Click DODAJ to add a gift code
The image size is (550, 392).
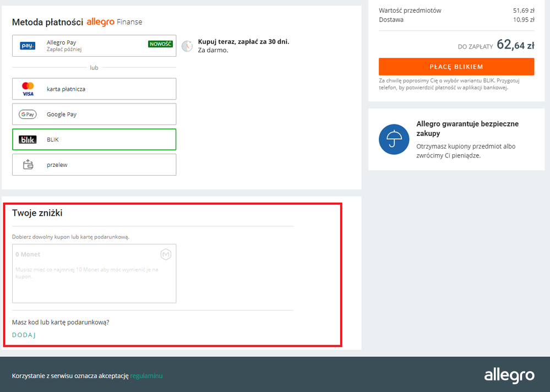click(x=24, y=335)
